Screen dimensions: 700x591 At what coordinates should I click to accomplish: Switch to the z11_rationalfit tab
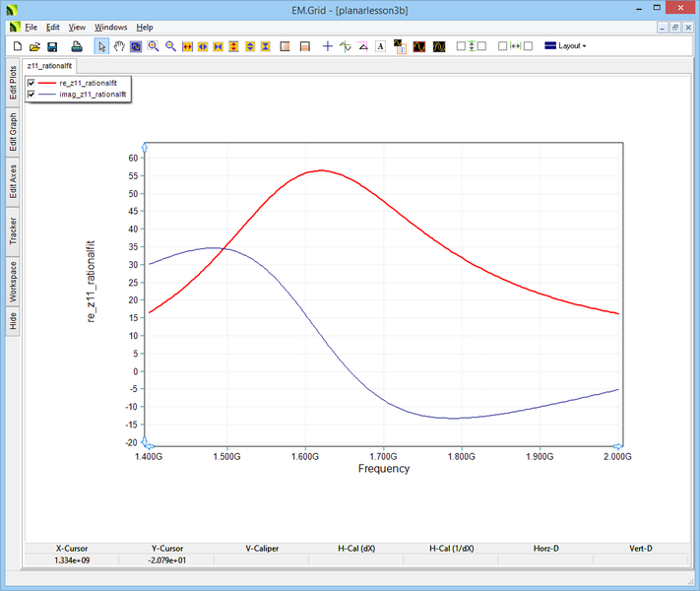50,65
